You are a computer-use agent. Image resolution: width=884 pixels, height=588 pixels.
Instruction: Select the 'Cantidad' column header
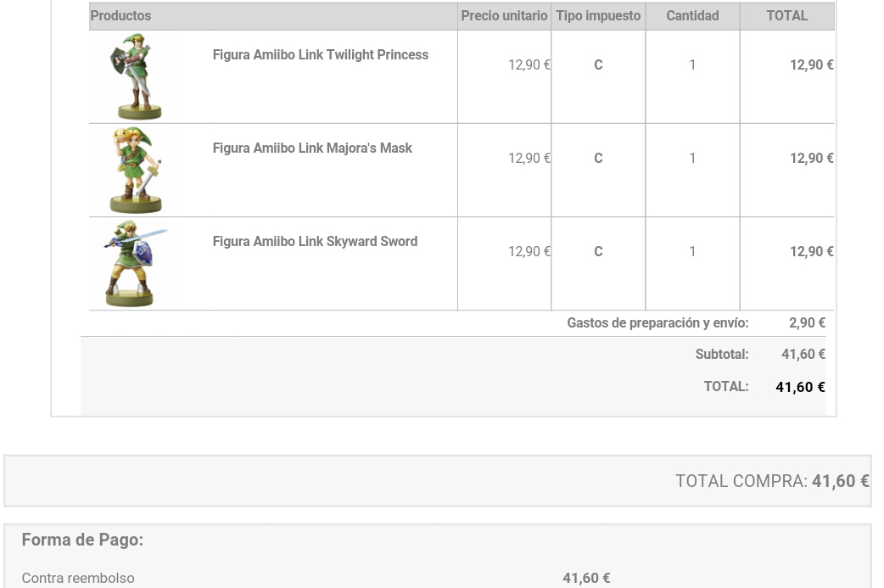[692, 16]
